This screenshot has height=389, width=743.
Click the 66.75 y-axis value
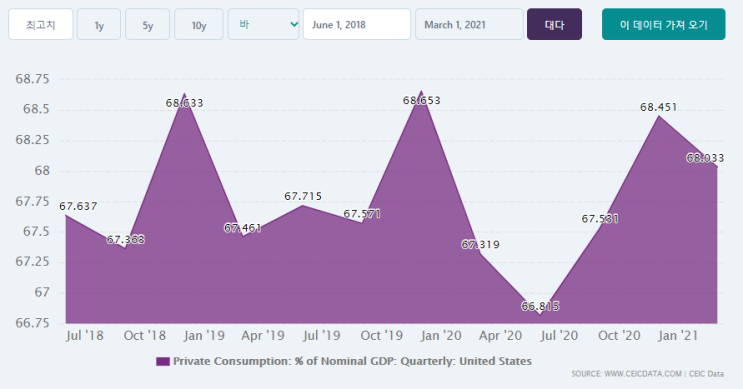click(x=32, y=323)
